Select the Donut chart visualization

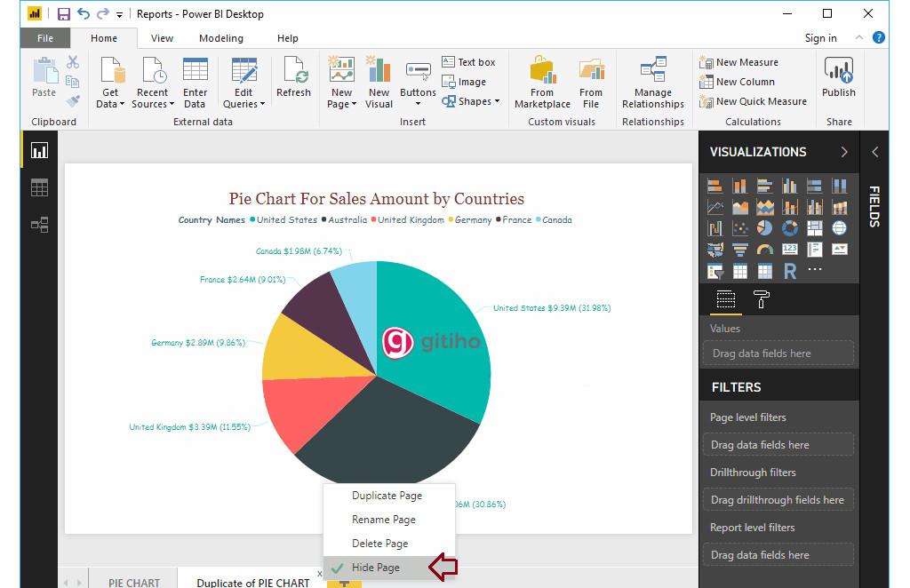pyautogui.click(x=790, y=228)
